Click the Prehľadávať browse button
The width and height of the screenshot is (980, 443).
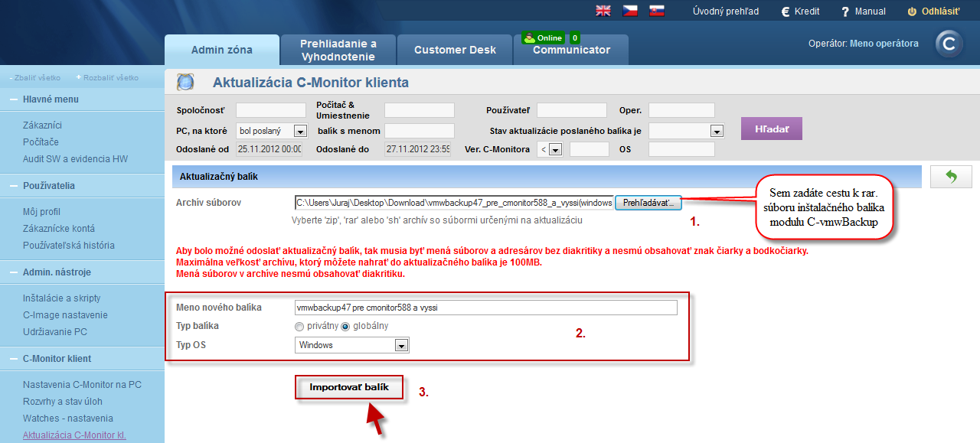648,203
